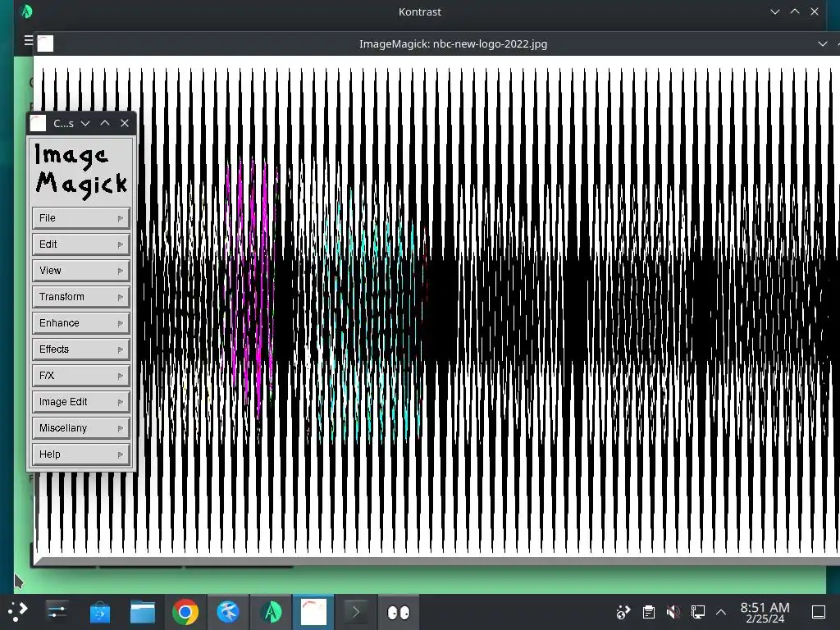Open the F/X menu button
The width and height of the screenshot is (840, 630).
click(81, 376)
